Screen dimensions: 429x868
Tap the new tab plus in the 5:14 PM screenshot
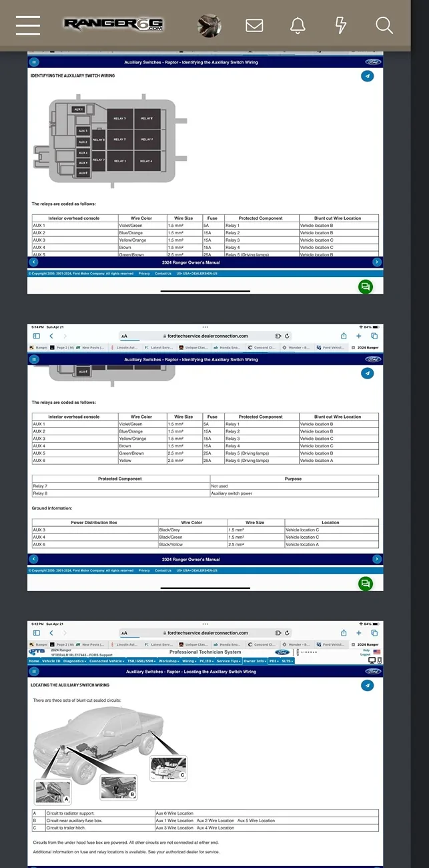(x=359, y=336)
